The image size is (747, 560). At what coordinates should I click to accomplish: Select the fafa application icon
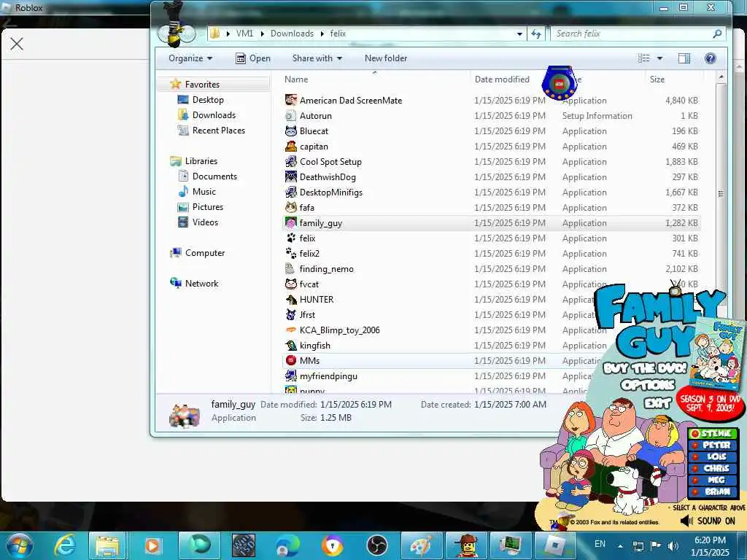pyautogui.click(x=290, y=207)
